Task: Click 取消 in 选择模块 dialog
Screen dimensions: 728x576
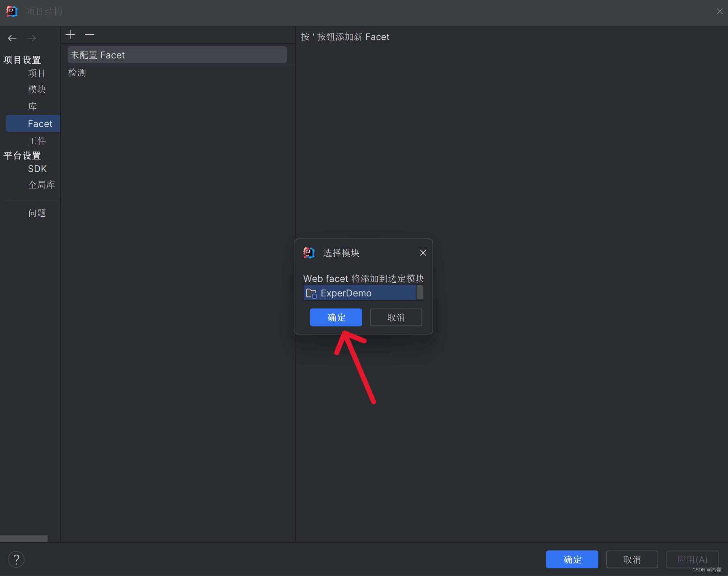Action: pos(396,317)
